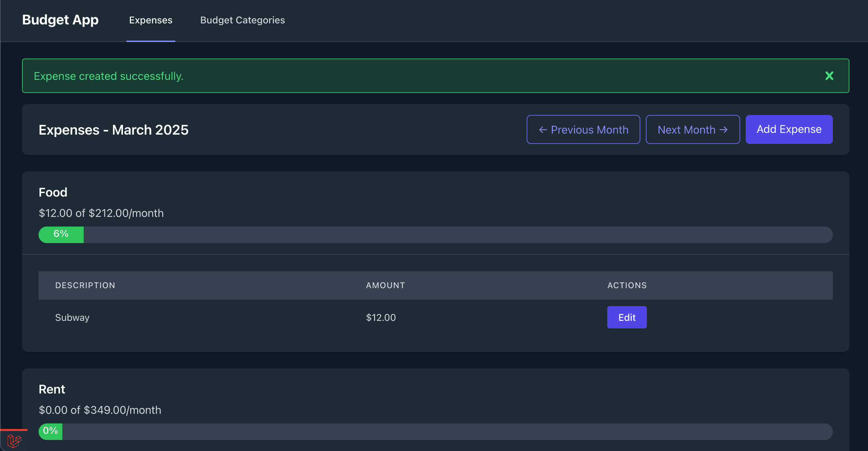Edit the Subway expense
The width and height of the screenshot is (868, 451).
pyautogui.click(x=627, y=317)
